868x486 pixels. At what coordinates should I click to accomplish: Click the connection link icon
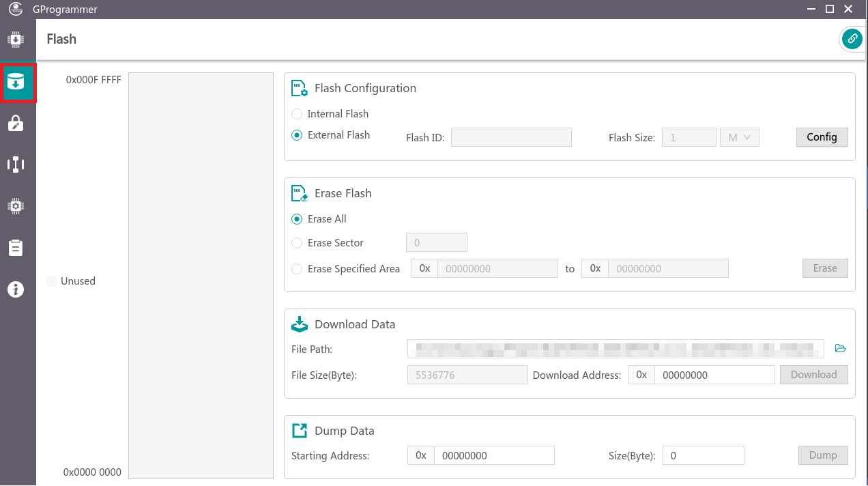click(852, 39)
